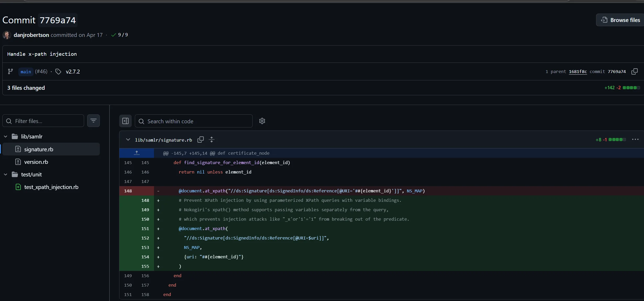Open danjrobertson's profile link
Viewport: 644px width, 301px height.
click(x=31, y=35)
